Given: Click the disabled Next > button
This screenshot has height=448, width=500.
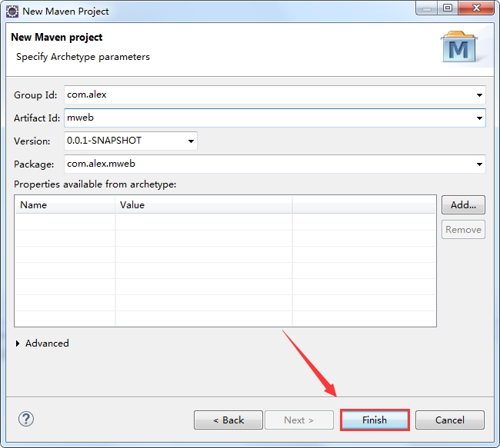Looking at the screenshot, I should [x=299, y=420].
